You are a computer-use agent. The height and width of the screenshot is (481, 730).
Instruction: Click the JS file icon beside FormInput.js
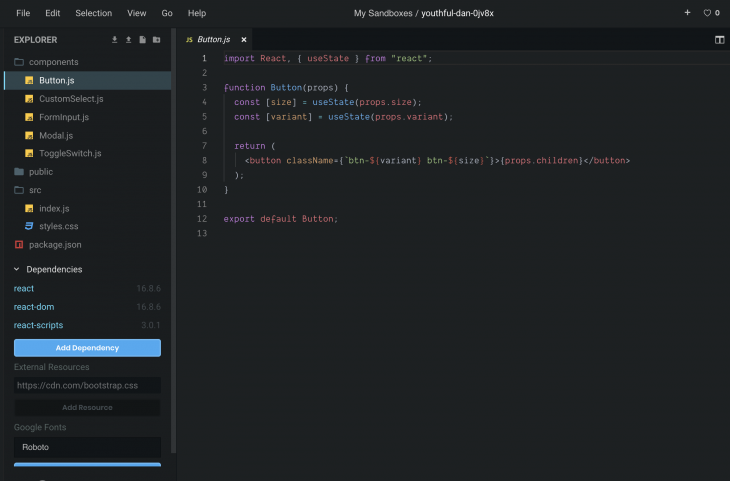29,117
